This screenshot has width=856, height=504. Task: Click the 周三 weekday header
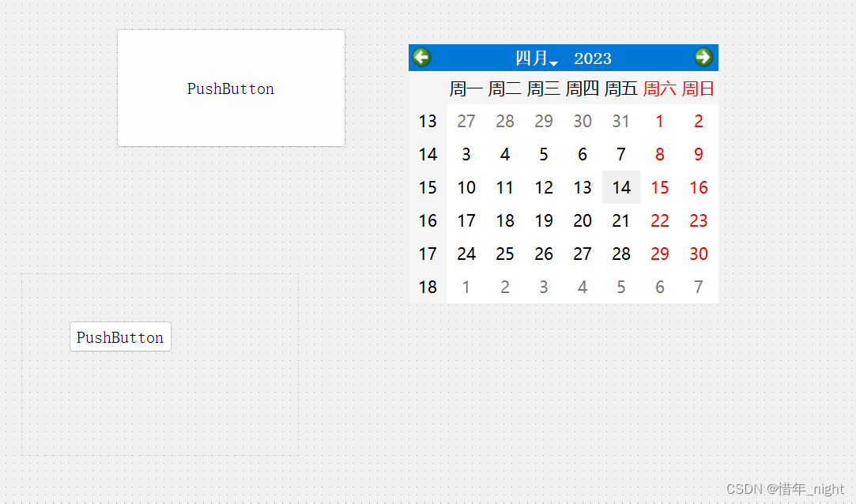(x=544, y=88)
